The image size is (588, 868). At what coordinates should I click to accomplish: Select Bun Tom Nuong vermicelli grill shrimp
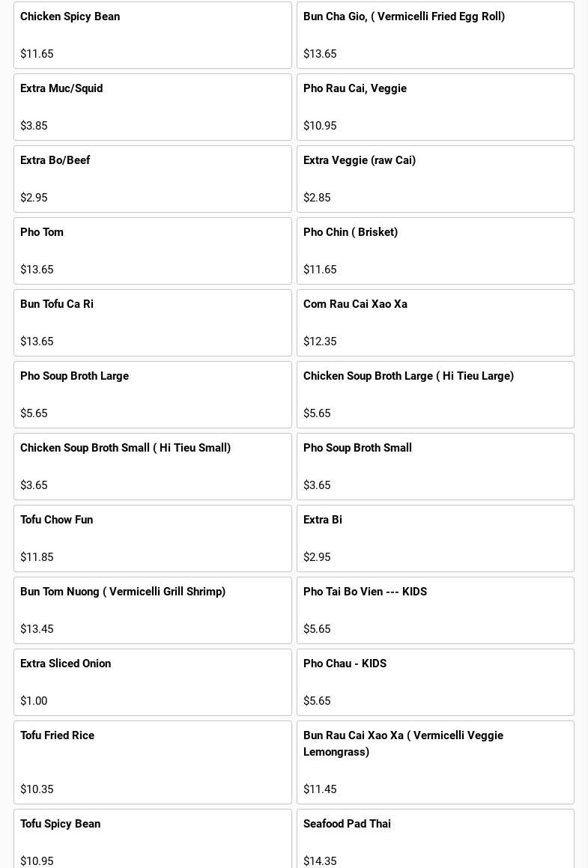click(x=152, y=610)
